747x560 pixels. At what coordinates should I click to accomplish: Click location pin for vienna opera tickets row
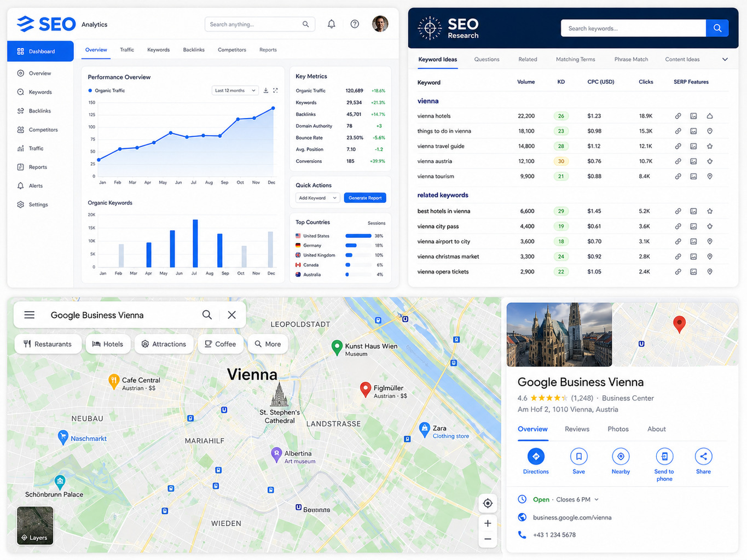point(710,271)
